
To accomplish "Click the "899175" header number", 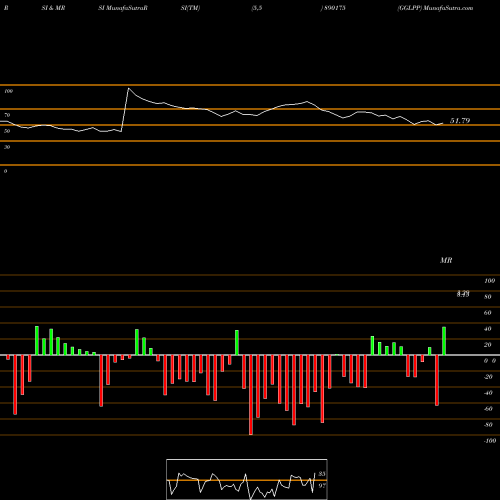I will pyautogui.click(x=334, y=8).
